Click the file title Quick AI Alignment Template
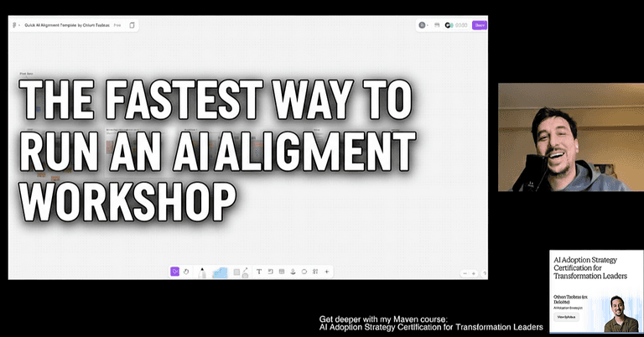 coord(67,25)
